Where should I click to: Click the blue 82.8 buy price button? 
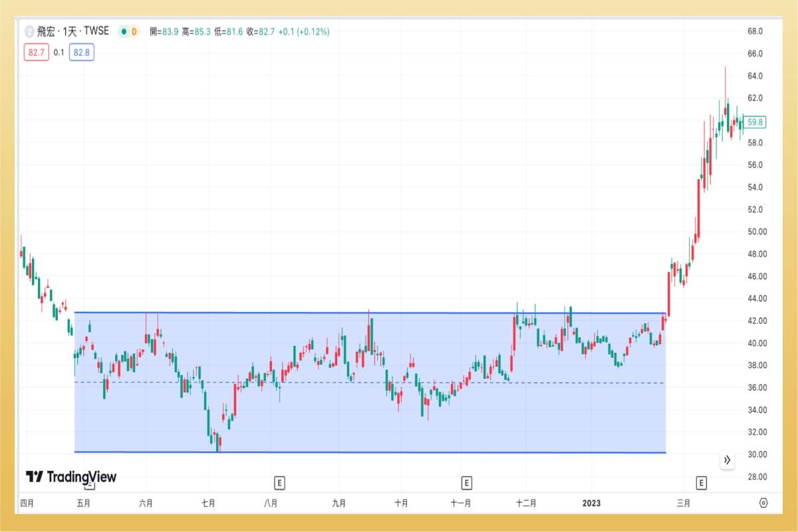82,53
